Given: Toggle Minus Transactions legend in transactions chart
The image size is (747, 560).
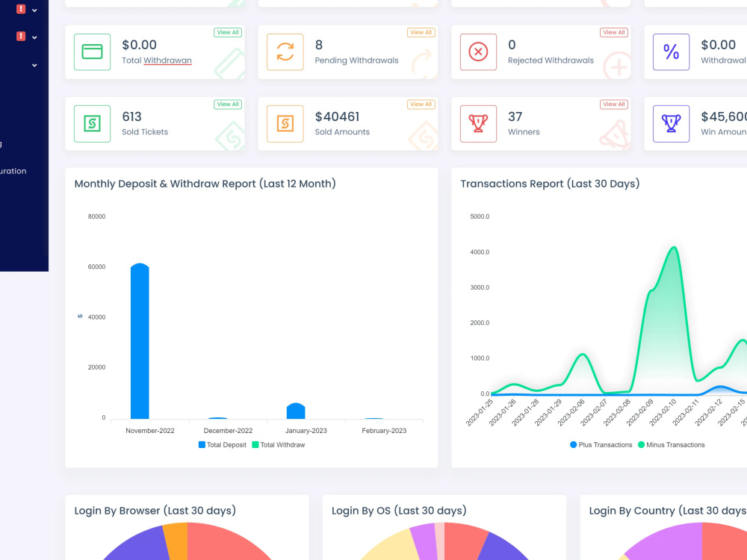Looking at the screenshot, I should pos(672,445).
